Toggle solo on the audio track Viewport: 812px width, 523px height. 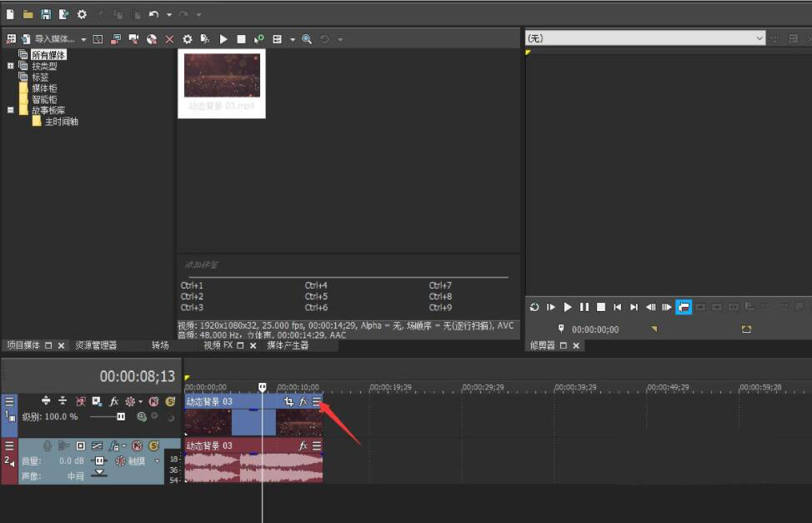point(153,446)
